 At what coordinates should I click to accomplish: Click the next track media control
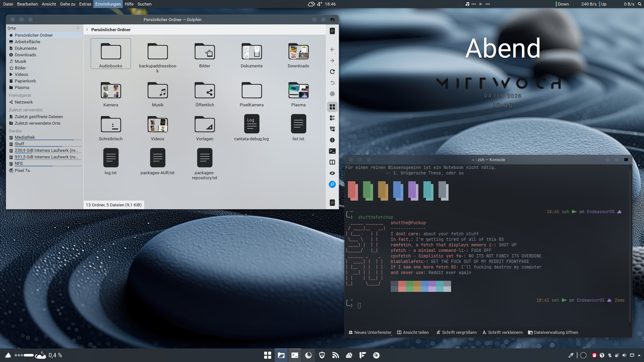(488, 4)
